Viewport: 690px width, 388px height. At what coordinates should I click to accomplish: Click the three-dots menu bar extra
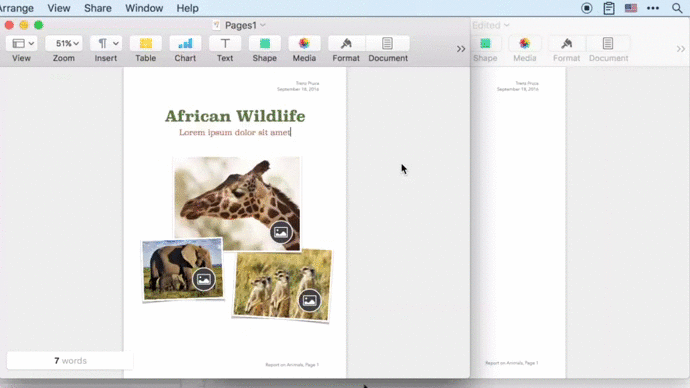tap(653, 8)
